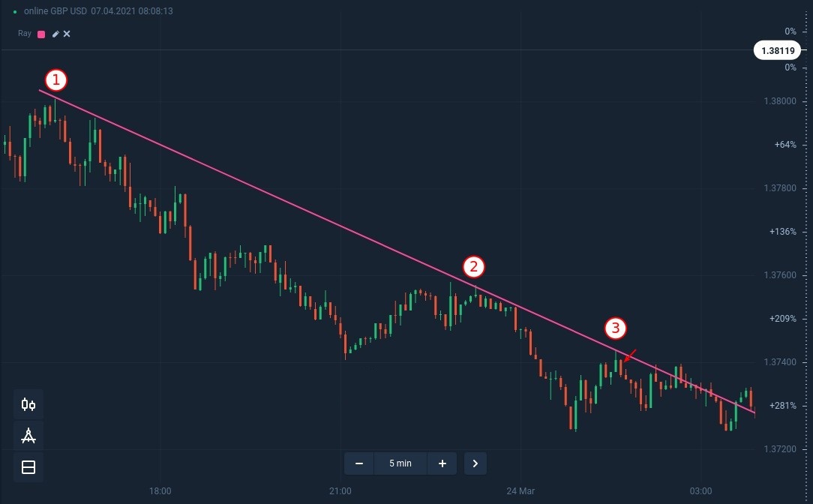Click the split layout panel icon
Screen dimensions: 813x504
point(28,468)
